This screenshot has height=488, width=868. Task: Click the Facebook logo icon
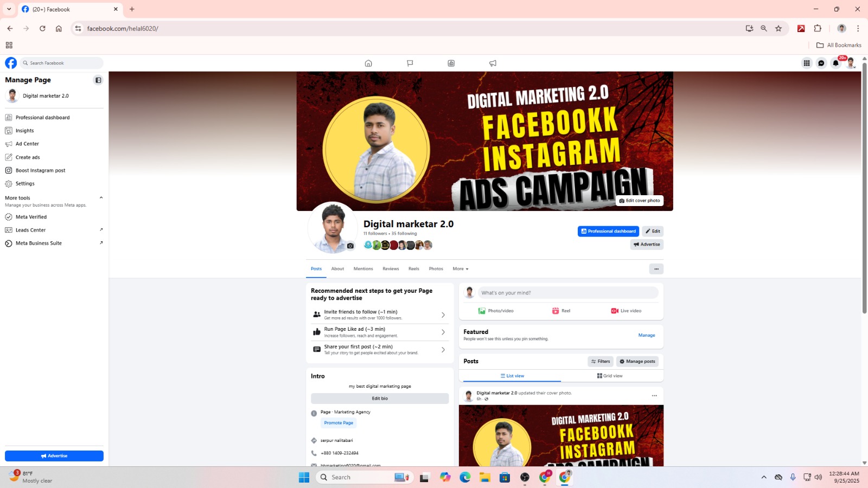click(x=11, y=63)
